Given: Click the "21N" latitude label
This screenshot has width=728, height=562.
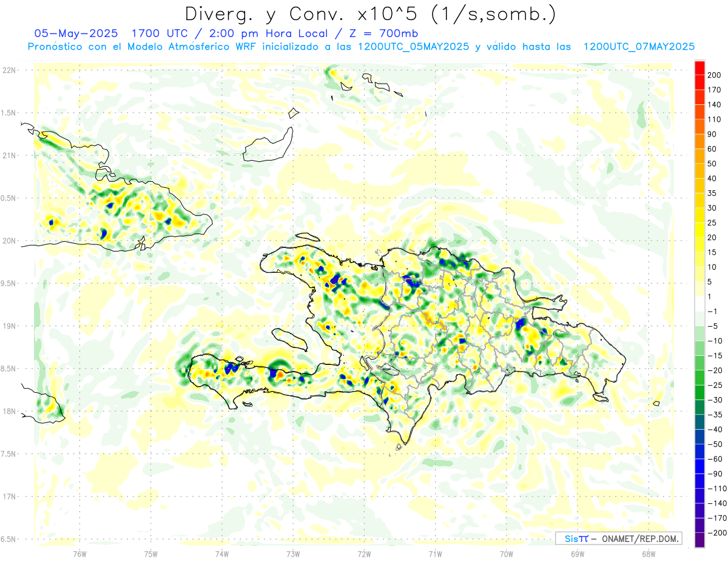Looking at the screenshot, I should click(x=9, y=155).
